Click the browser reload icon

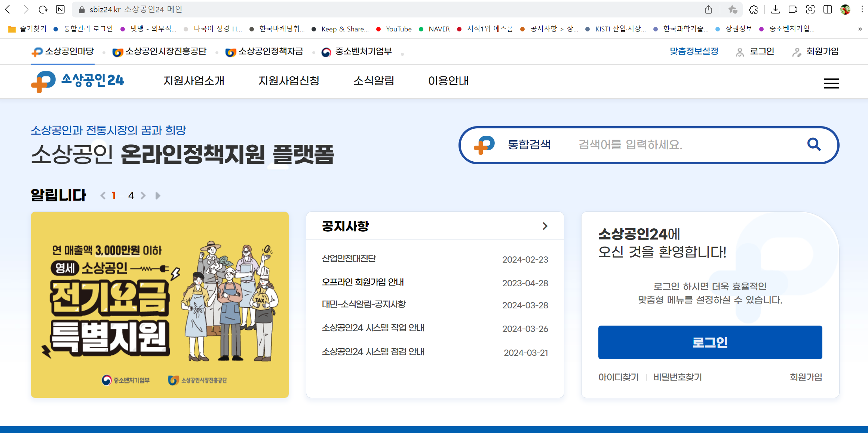43,9
